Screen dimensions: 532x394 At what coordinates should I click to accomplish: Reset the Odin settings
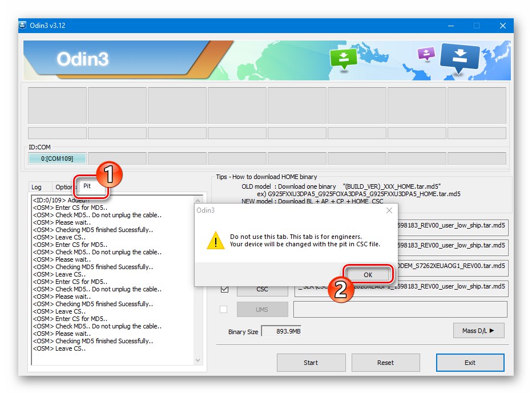(x=385, y=363)
